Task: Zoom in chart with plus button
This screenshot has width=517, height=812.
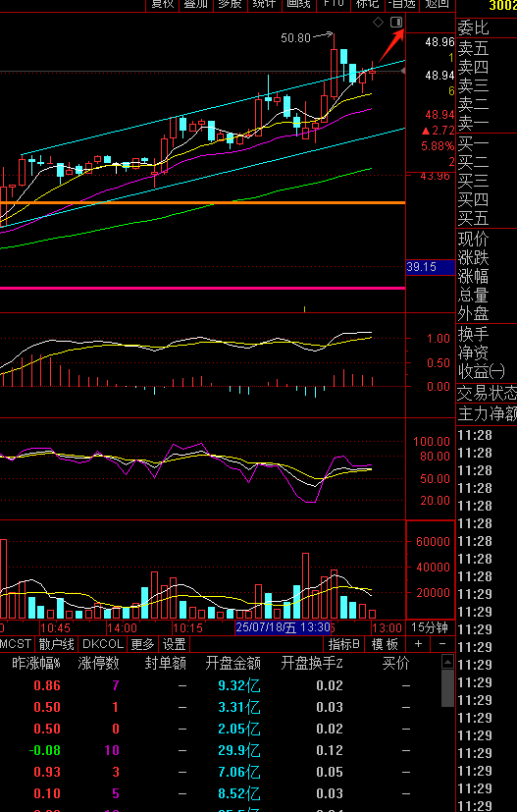Action: tap(418, 644)
